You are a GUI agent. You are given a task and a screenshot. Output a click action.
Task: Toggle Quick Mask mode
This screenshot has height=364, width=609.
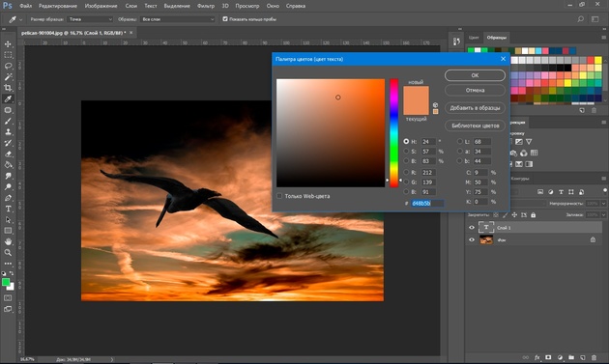tap(8, 298)
